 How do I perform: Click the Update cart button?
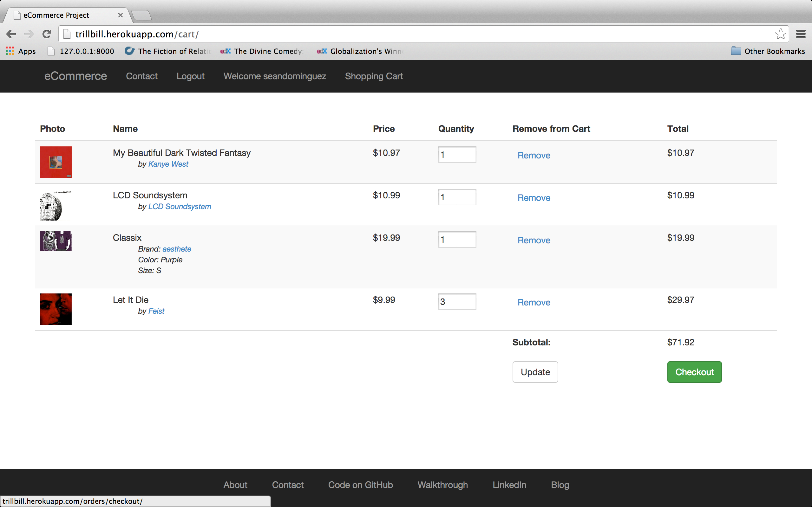click(x=535, y=372)
